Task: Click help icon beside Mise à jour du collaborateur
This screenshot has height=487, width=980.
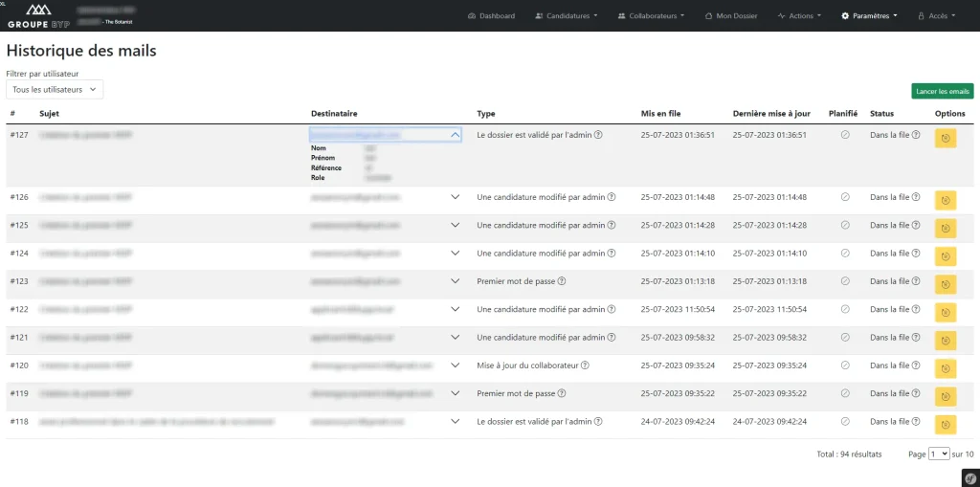Action: (x=586, y=365)
